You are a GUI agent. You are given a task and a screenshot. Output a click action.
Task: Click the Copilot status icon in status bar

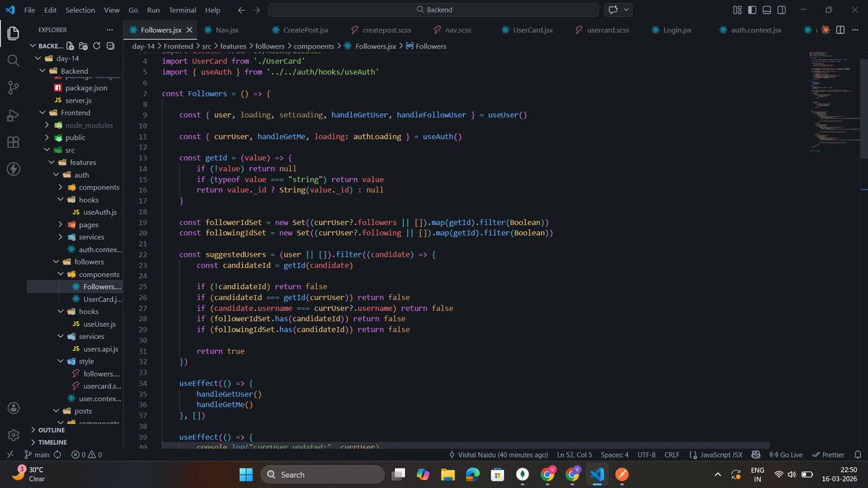click(x=756, y=455)
